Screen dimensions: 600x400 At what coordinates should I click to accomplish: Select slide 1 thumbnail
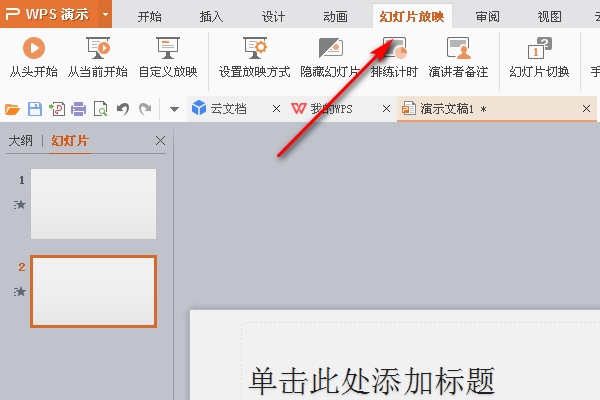coord(93,204)
